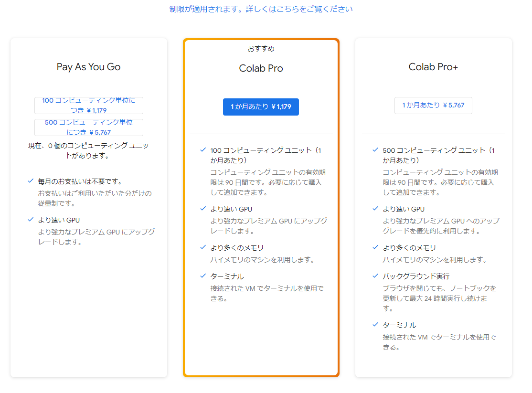Image resolution: width=532 pixels, height=393 pixels.
Task: Click より速い GPU title in Colab Pro+ card
Action: [404, 210]
